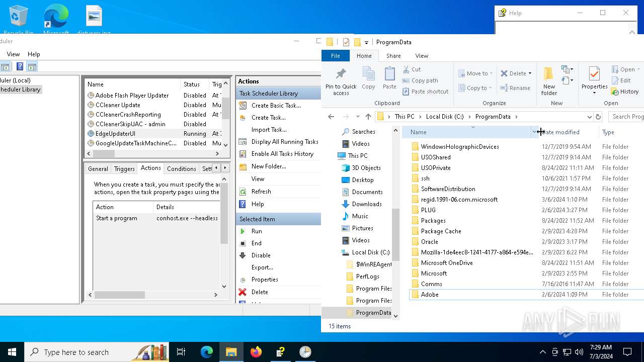Click Import Task action
Screen dimensions: 644x362
pyautogui.click(x=269, y=130)
